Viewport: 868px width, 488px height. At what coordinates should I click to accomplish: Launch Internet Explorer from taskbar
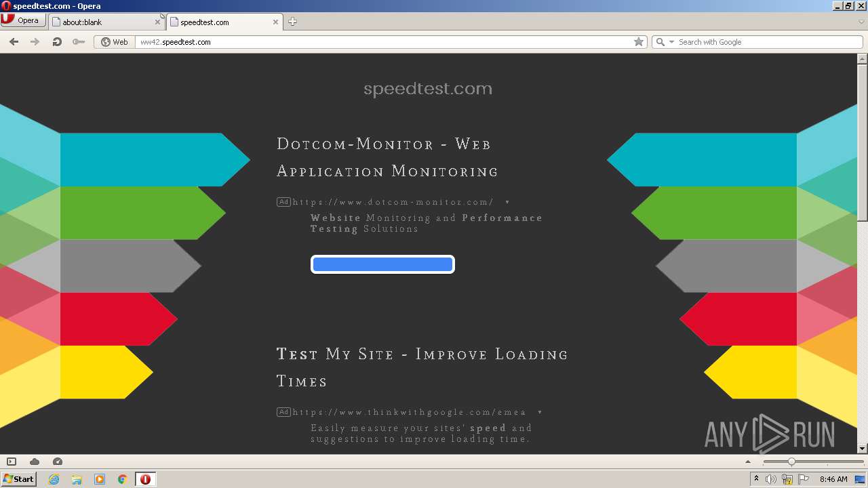pyautogui.click(x=54, y=479)
